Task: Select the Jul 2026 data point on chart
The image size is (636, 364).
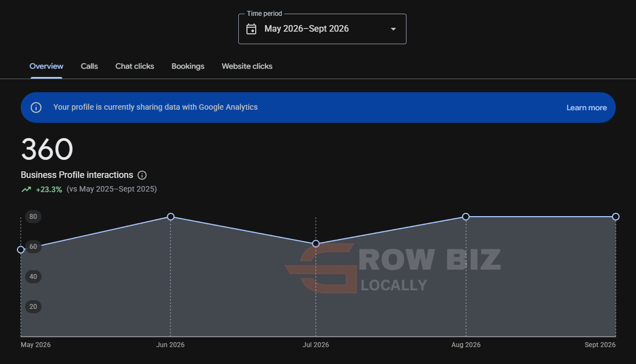Action: 316,243
